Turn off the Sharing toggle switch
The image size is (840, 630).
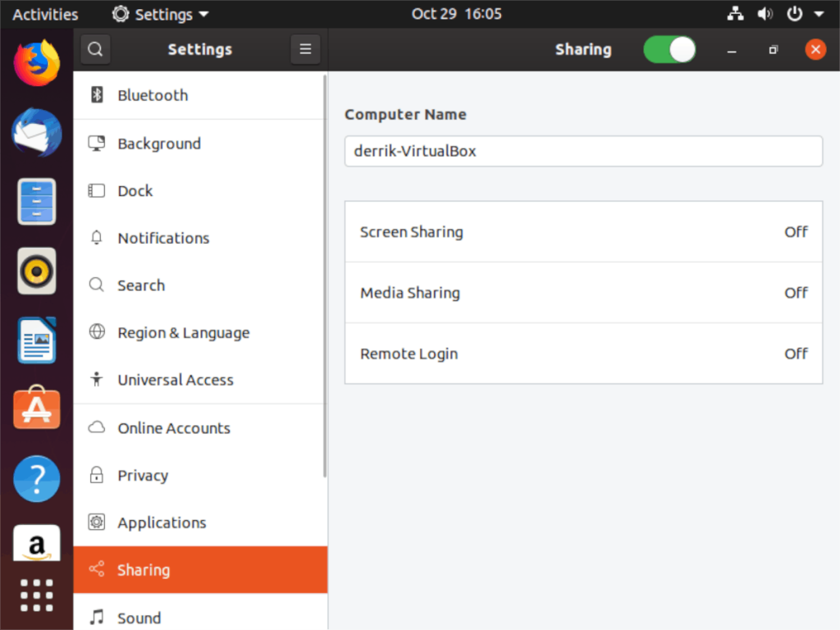point(669,49)
